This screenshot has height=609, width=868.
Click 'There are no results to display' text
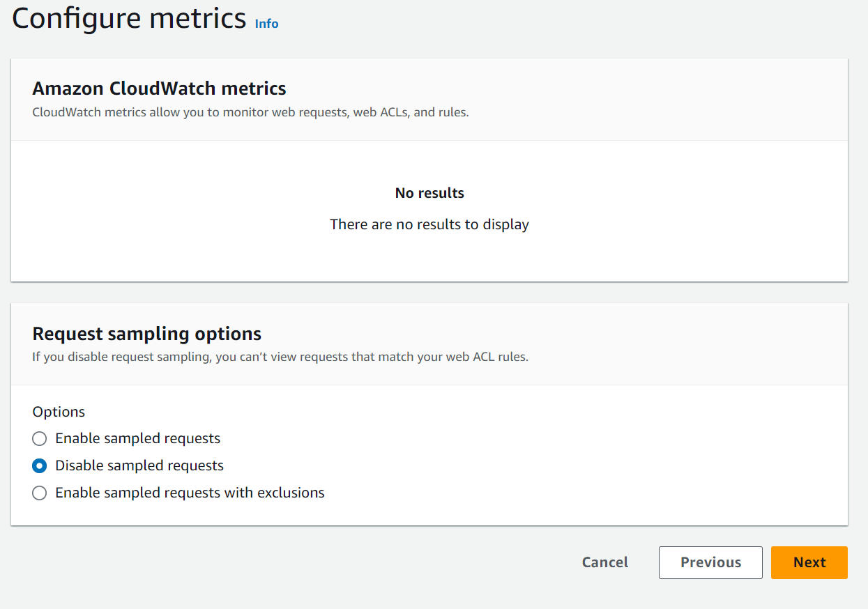click(429, 224)
